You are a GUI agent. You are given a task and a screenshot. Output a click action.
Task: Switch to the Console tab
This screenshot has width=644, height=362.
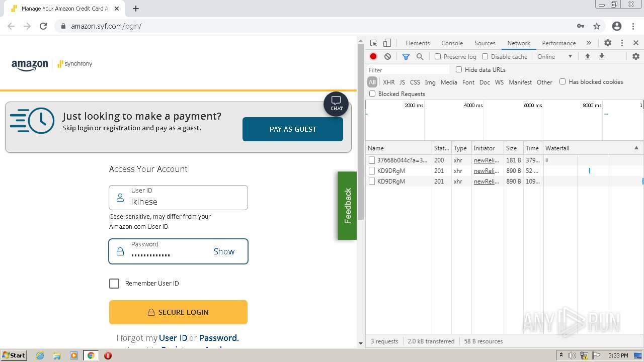tap(452, 43)
